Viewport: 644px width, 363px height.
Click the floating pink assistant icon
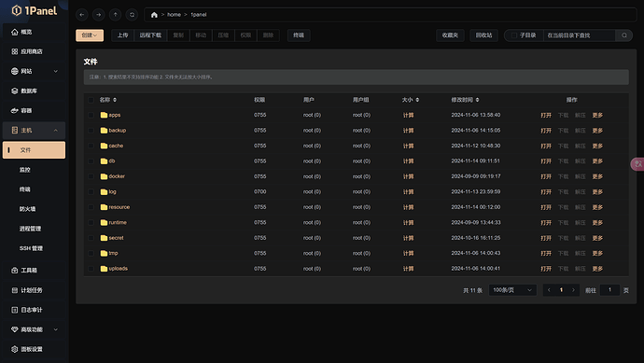click(637, 164)
